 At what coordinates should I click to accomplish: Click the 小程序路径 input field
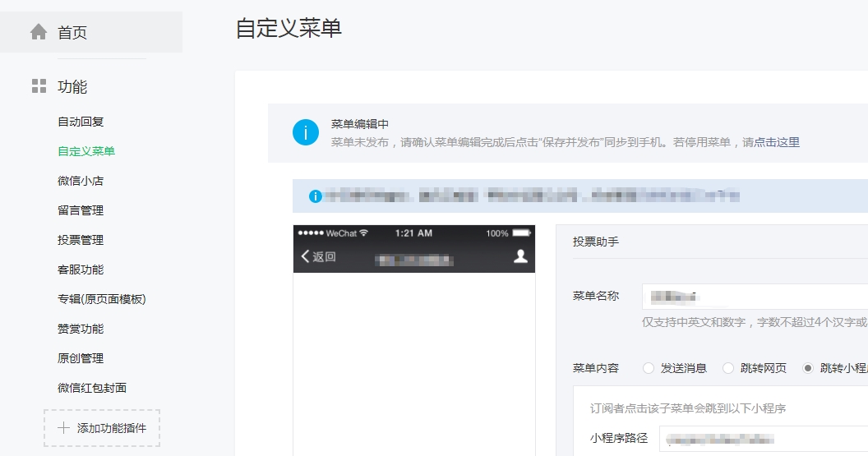pos(763,439)
